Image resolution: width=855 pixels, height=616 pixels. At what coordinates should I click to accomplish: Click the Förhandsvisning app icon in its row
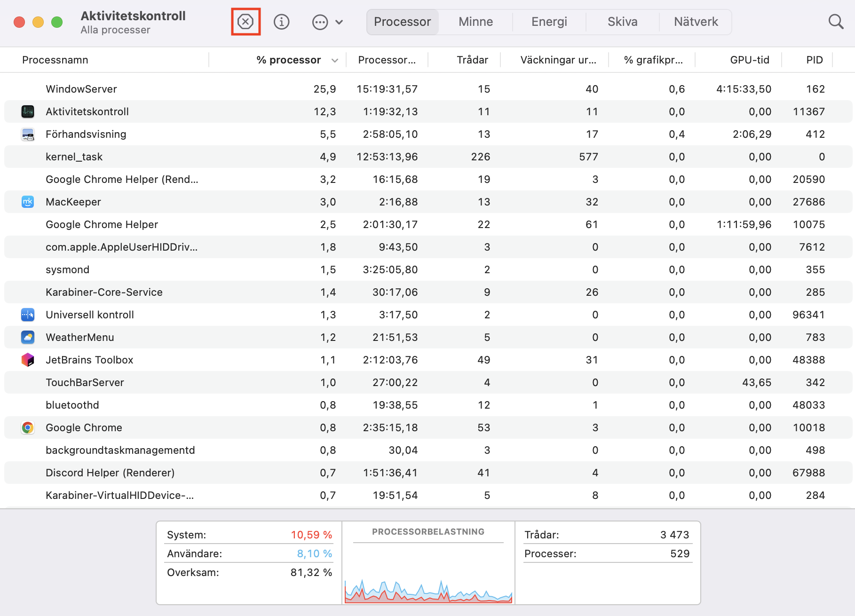click(x=28, y=134)
